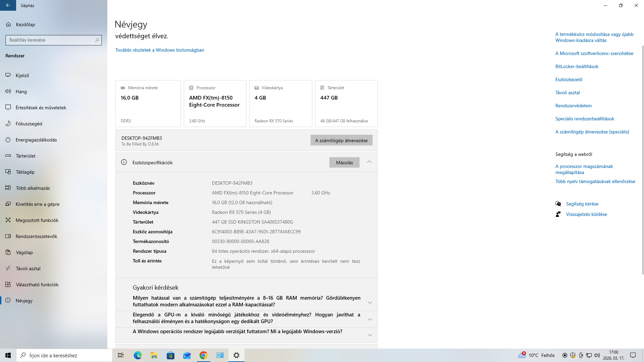Open Tárterület in the sidebar menu

pyautogui.click(x=25, y=156)
